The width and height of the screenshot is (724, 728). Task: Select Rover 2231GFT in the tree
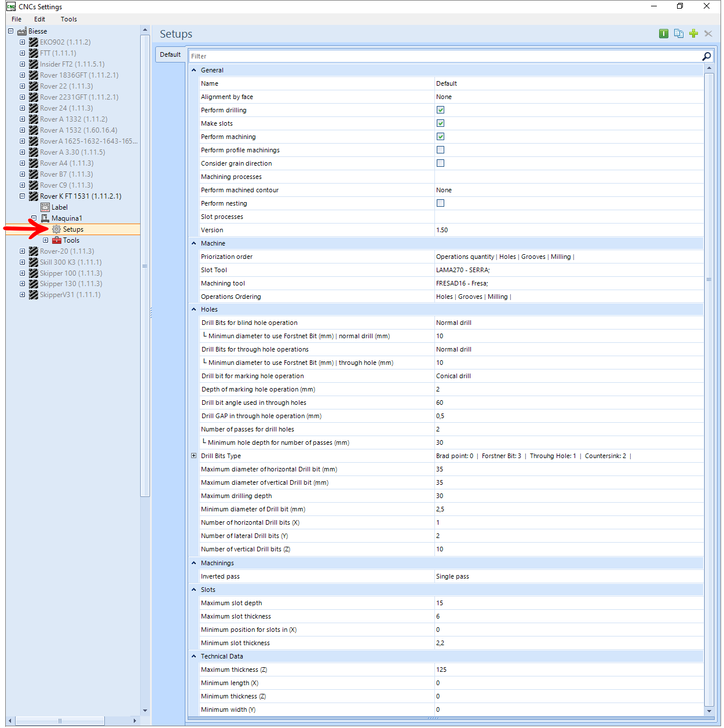tap(79, 97)
